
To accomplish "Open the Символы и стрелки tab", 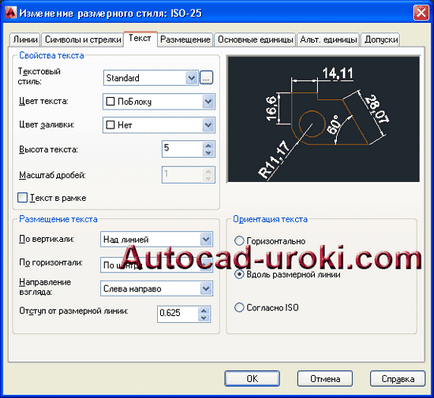I will pyautogui.click(x=82, y=39).
